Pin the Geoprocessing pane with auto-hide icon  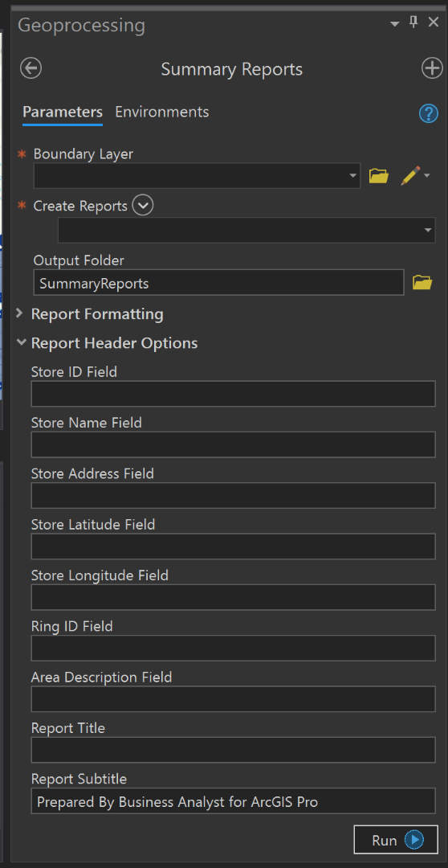(x=413, y=23)
